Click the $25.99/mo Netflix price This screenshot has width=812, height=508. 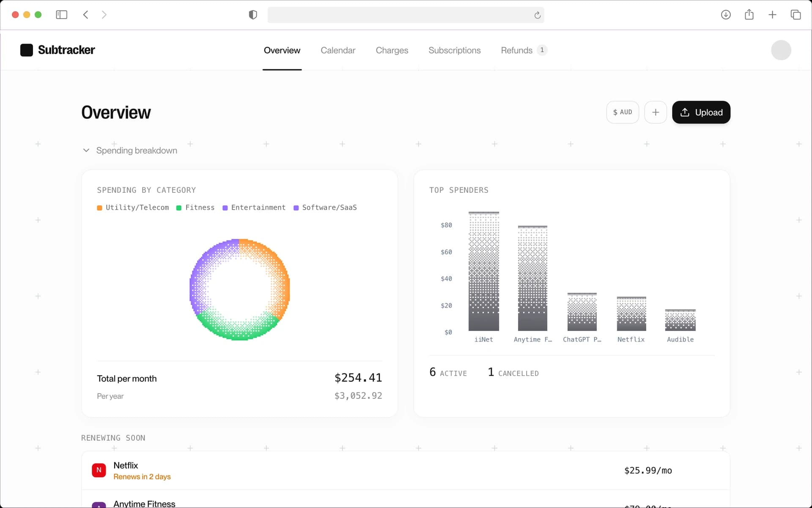click(648, 470)
